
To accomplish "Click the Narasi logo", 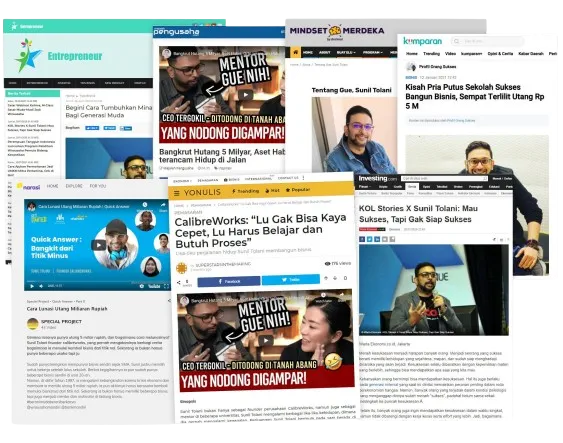I will click(x=29, y=186).
